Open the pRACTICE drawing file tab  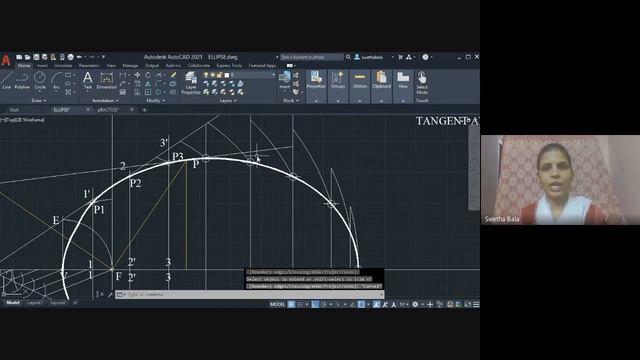point(108,110)
